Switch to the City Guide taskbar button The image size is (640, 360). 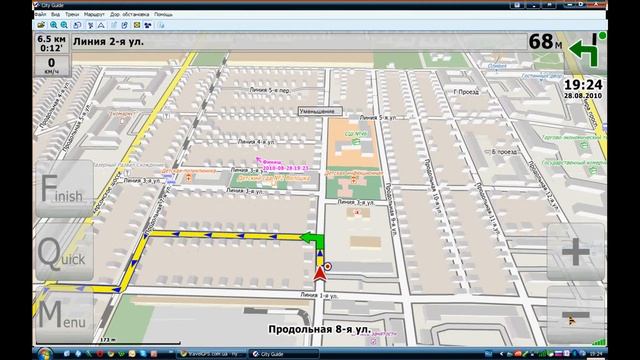pos(283,354)
